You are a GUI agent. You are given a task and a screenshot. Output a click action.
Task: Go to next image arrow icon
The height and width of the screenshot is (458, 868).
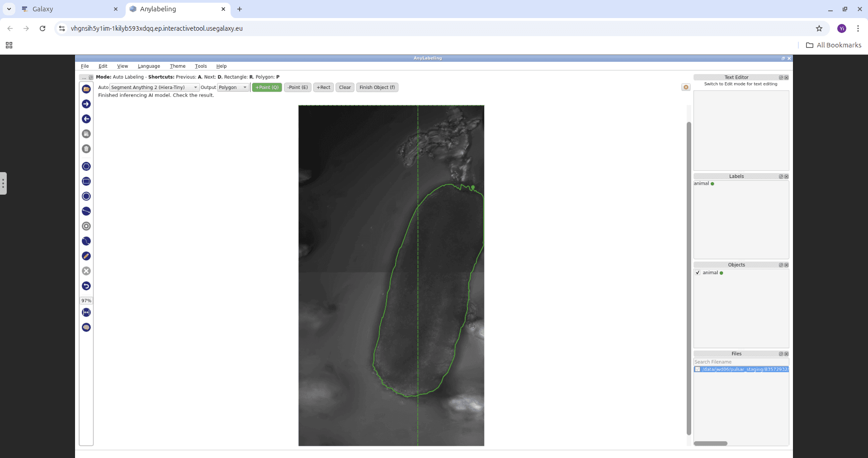(86, 104)
